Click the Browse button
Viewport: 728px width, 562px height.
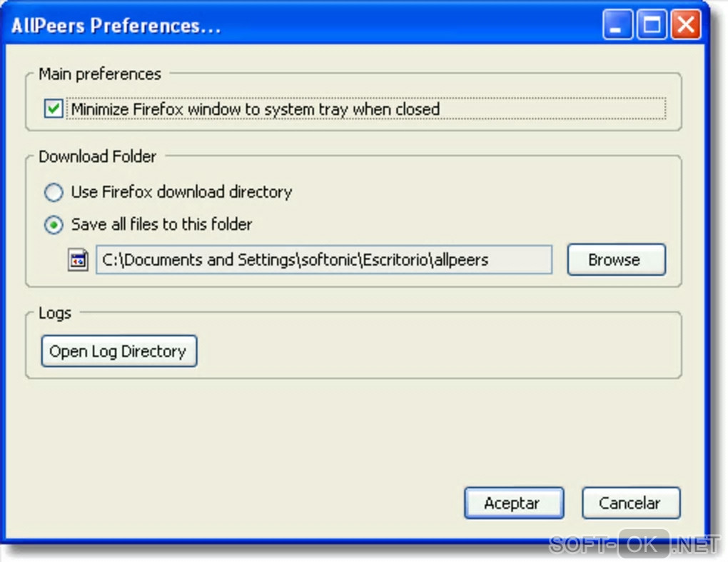(x=616, y=260)
